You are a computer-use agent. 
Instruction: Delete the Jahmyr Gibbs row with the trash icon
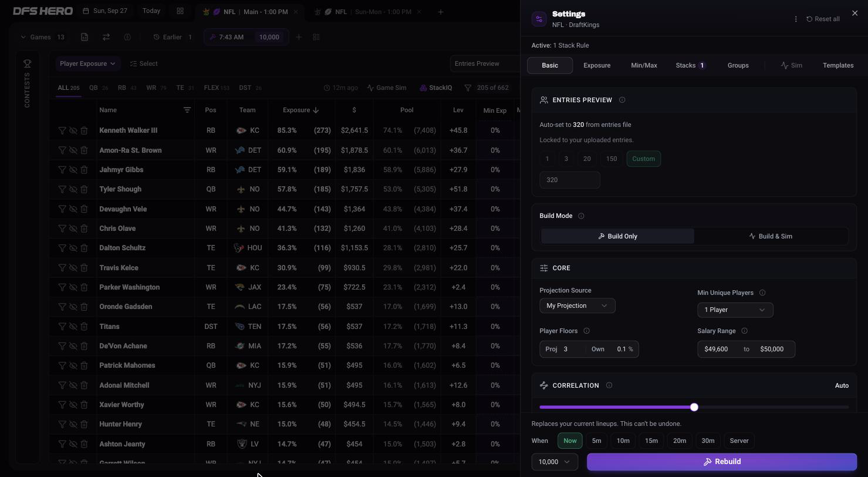[x=84, y=170]
